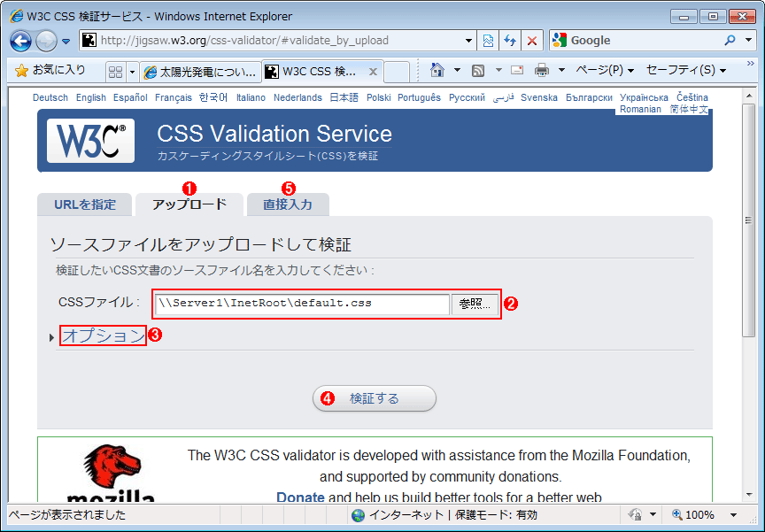The width and height of the screenshot is (765, 532).
Task: Click the W3C logo
Action: pyautogui.click(x=90, y=141)
